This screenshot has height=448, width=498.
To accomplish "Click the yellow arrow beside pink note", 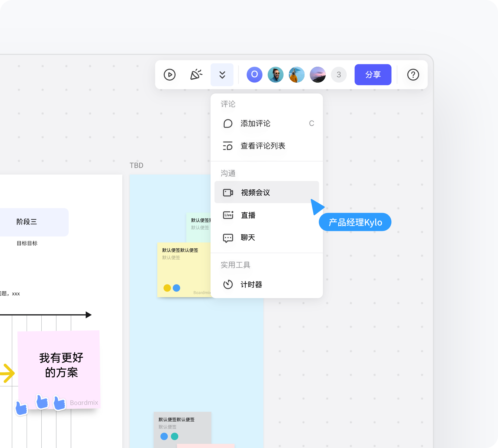I will pos(7,373).
